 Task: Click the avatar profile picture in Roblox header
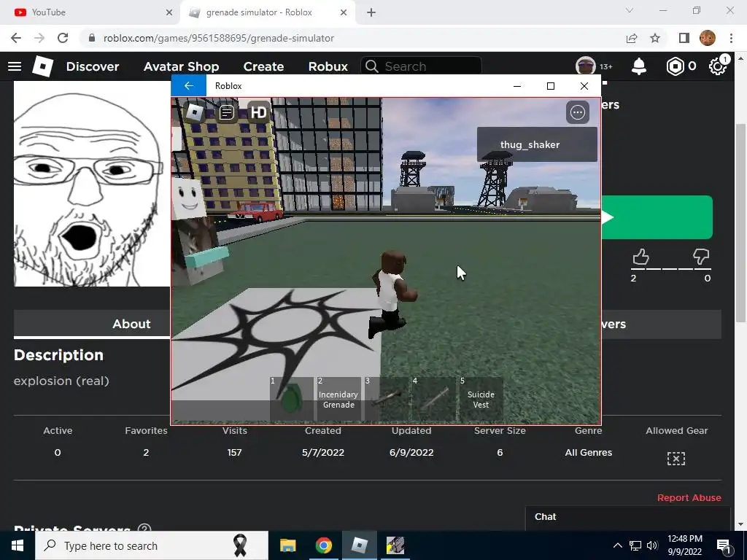pyautogui.click(x=586, y=66)
